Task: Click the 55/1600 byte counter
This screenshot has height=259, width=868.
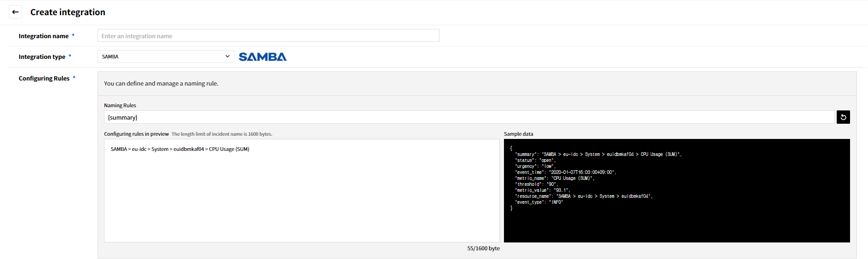Action: point(483,248)
